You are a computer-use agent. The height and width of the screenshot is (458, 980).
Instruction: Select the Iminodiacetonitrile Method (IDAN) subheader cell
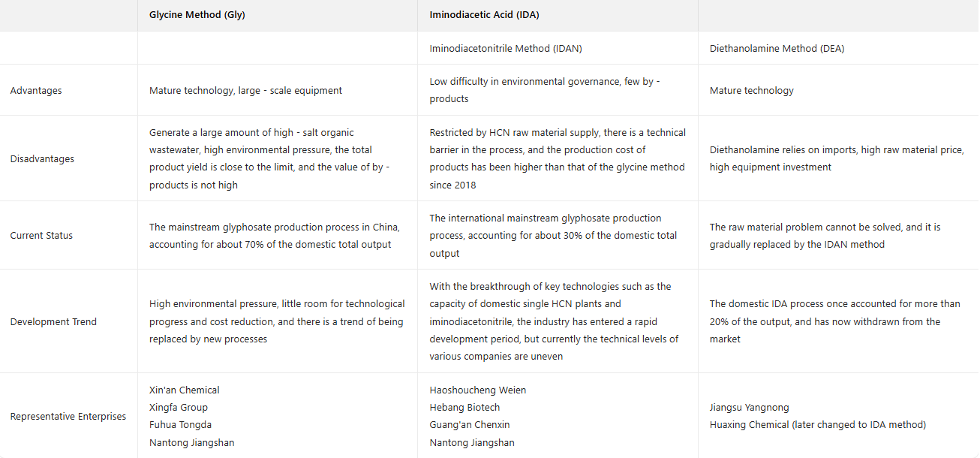coord(505,48)
